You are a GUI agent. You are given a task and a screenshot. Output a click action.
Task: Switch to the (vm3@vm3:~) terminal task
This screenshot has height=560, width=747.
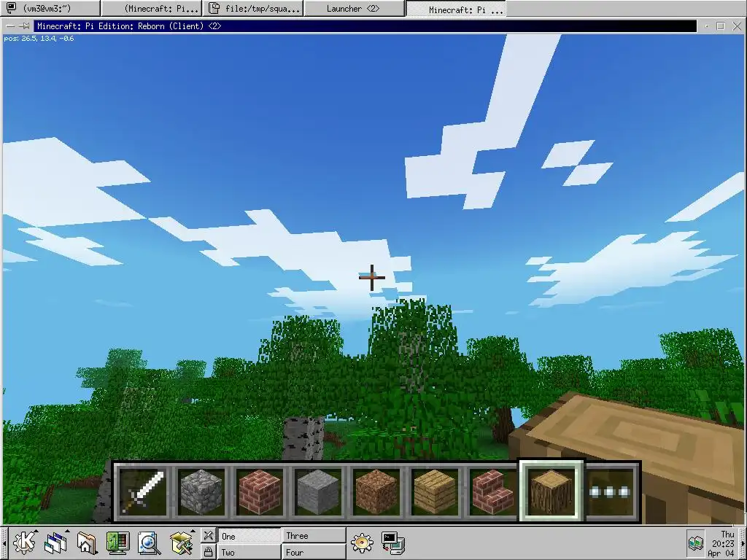pyautogui.click(x=50, y=9)
